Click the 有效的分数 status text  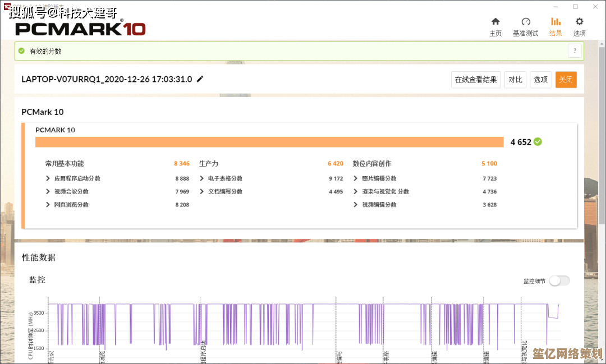click(45, 51)
